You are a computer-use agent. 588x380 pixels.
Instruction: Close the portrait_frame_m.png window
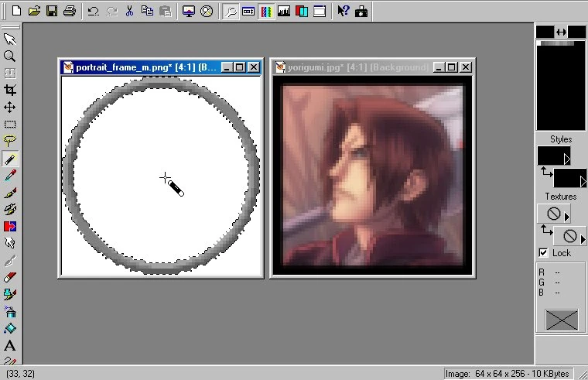click(254, 67)
